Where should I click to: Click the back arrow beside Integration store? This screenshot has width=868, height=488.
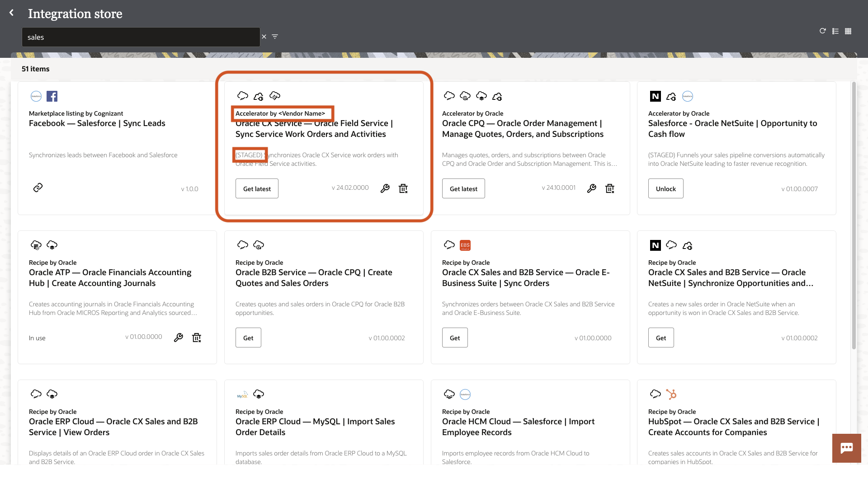click(x=12, y=13)
